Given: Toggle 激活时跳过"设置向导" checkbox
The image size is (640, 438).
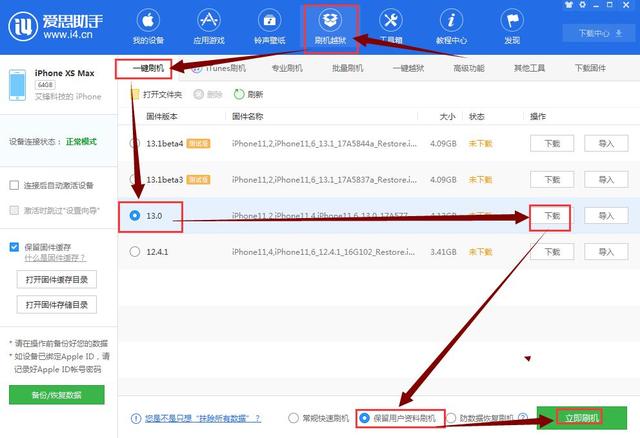Looking at the screenshot, I should pos(14,210).
